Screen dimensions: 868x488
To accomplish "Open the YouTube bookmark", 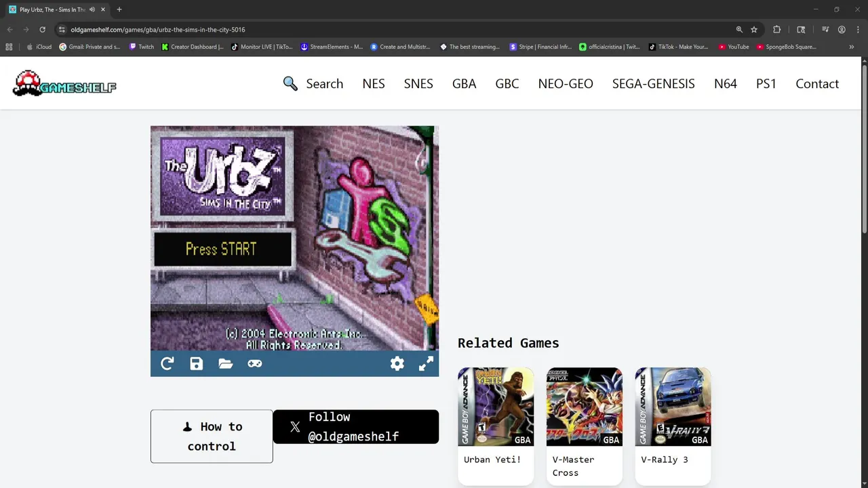I will click(x=734, y=47).
